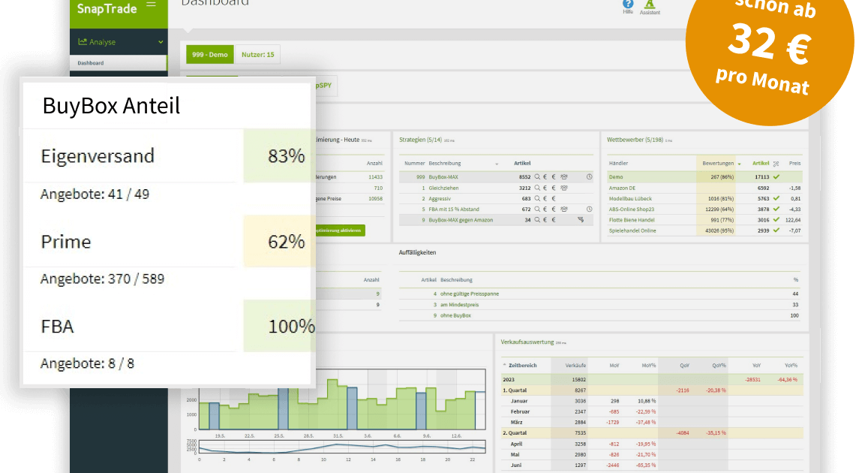This screenshot has width=868, height=473.
Task: Launch the Assistent icon
Action: point(650,5)
